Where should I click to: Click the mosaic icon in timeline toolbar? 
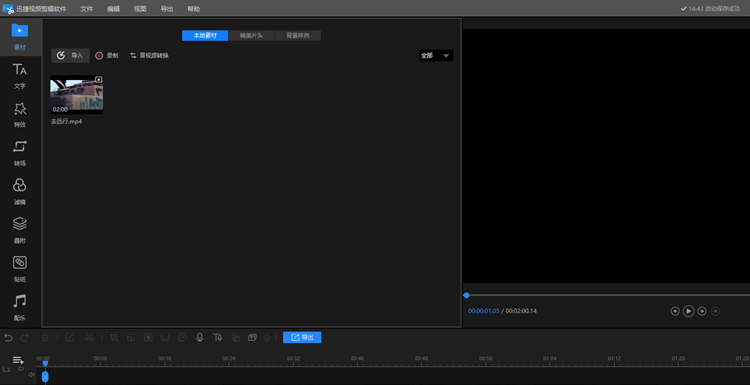click(x=148, y=338)
